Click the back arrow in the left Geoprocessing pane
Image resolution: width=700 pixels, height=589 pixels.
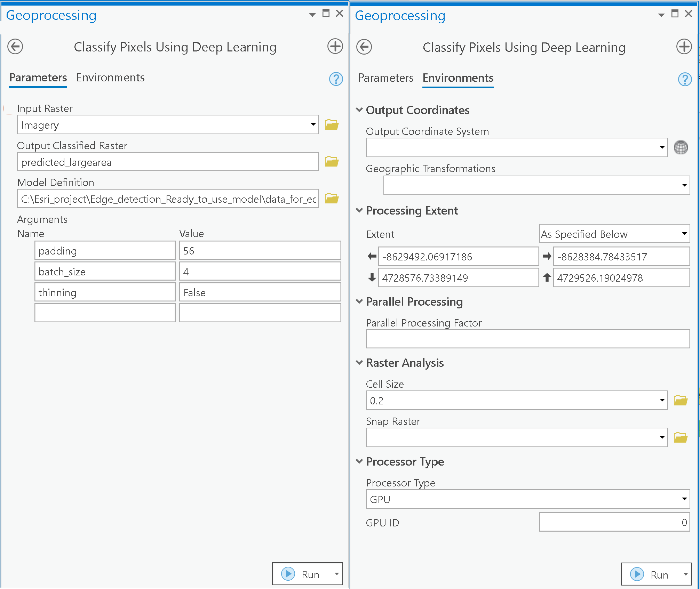15,47
